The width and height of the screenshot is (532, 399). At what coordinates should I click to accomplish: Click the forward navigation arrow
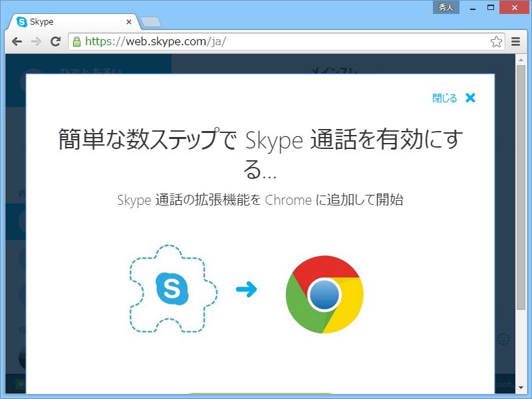[x=37, y=41]
